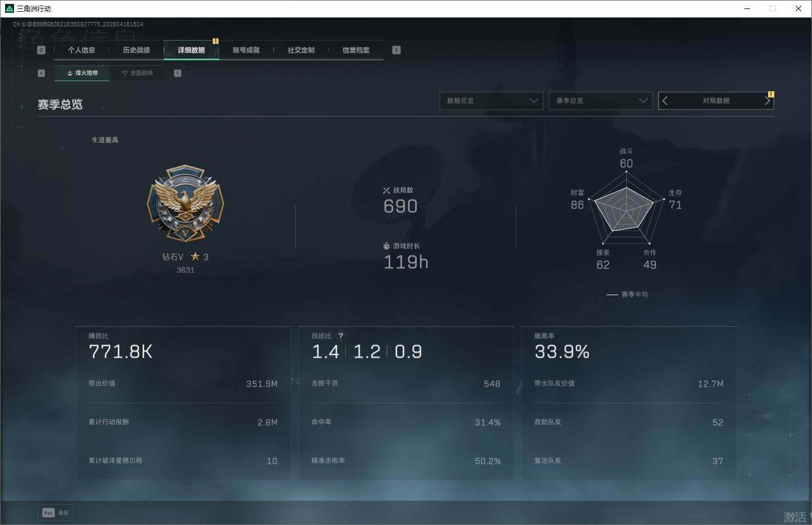Click the 救助队友 label

[548, 422]
